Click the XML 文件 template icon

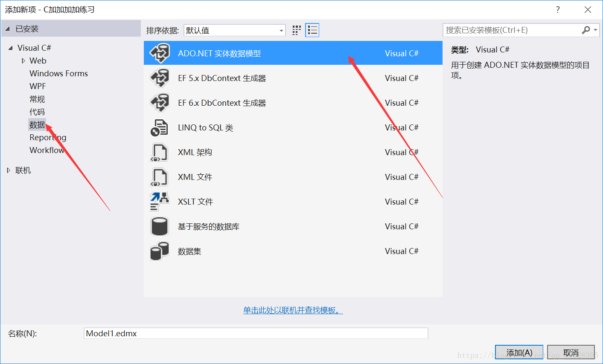(x=159, y=177)
